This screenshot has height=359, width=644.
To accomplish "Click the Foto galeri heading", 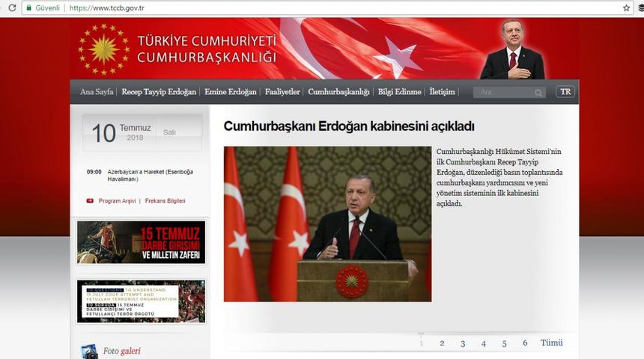I will pyautogui.click(x=121, y=352).
